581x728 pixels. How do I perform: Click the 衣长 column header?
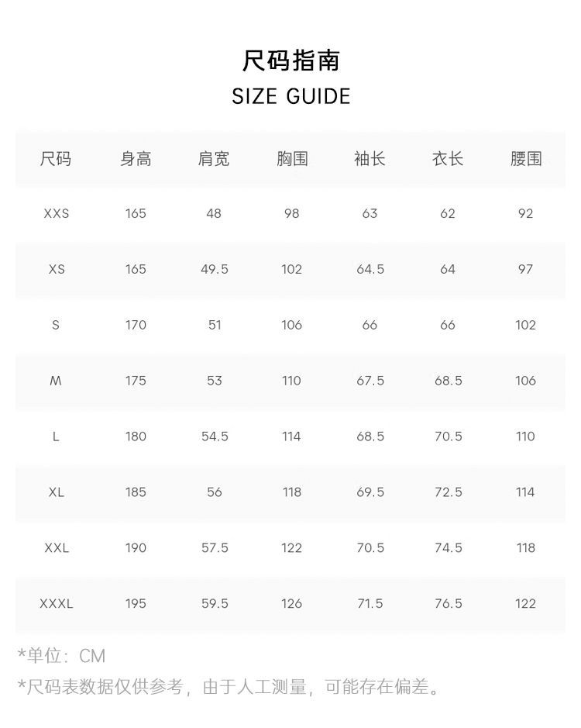point(448,159)
